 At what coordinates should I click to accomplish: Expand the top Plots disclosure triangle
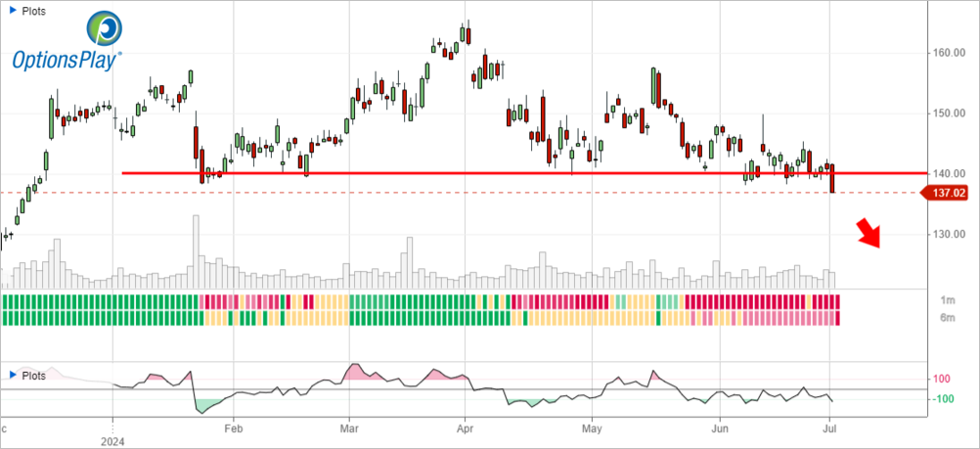(15, 11)
